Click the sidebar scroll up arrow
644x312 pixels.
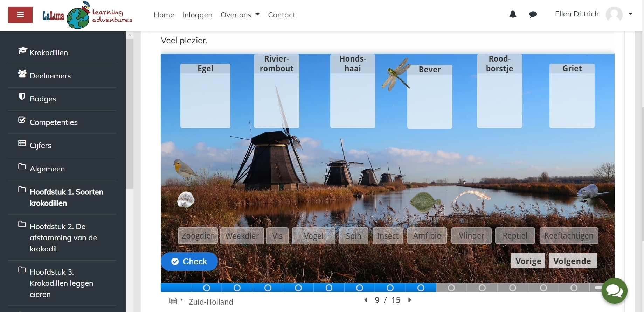click(130, 35)
